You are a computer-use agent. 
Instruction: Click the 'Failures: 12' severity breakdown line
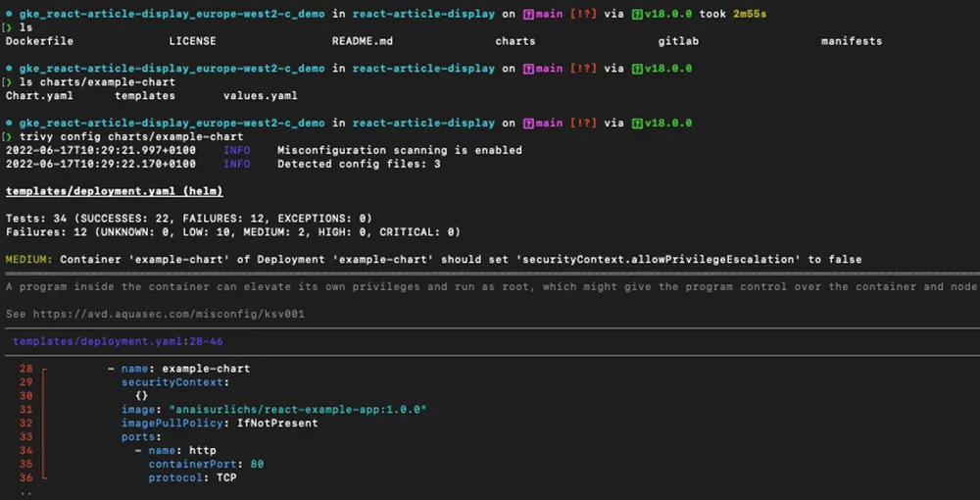click(x=233, y=232)
